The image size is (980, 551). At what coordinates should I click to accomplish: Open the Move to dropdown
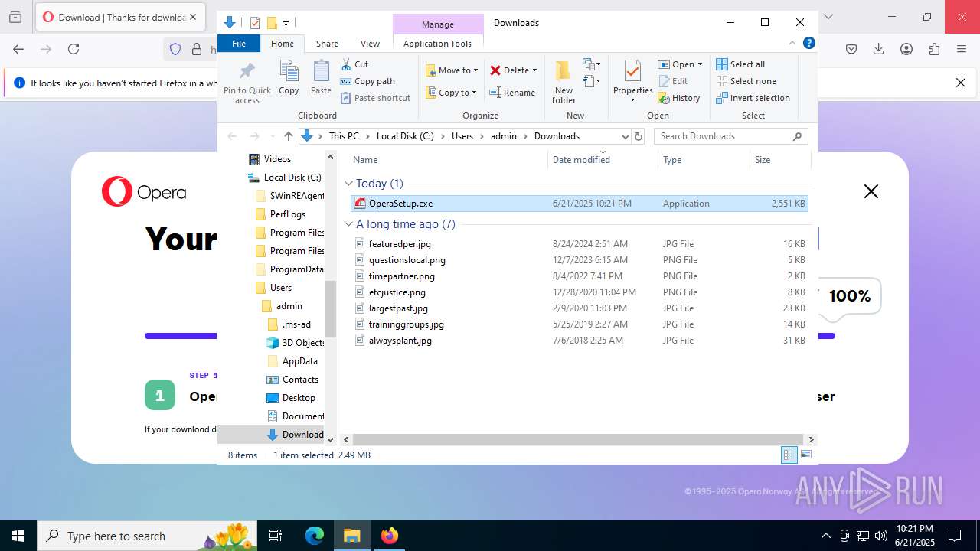pyautogui.click(x=452, y=70)
